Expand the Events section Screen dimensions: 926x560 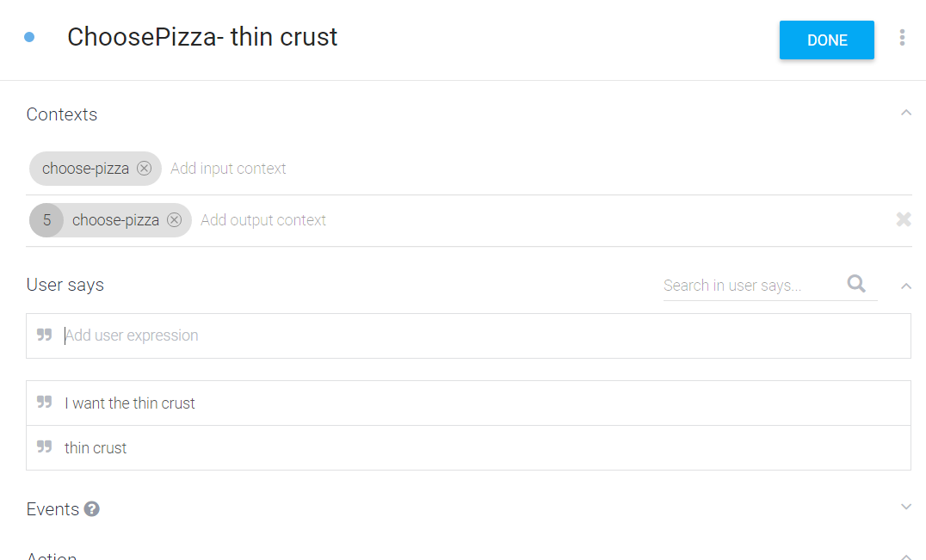[x=905, y=508]
